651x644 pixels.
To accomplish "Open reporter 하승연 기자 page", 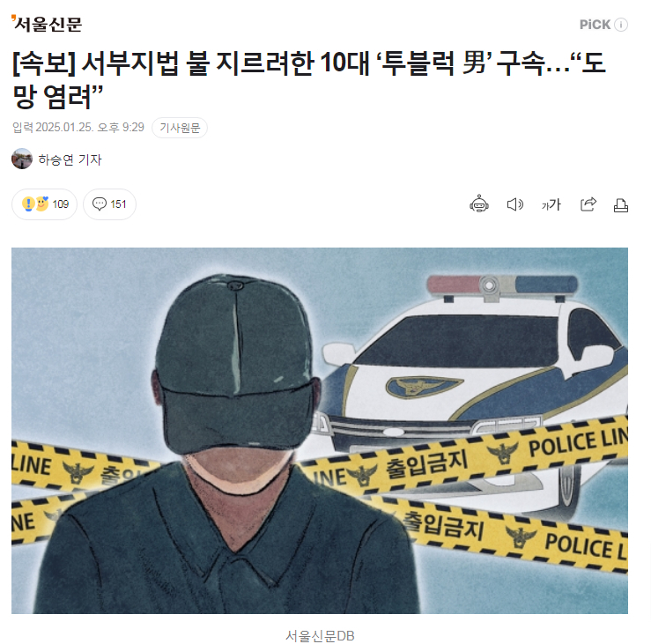I will [x=70, y=159].
